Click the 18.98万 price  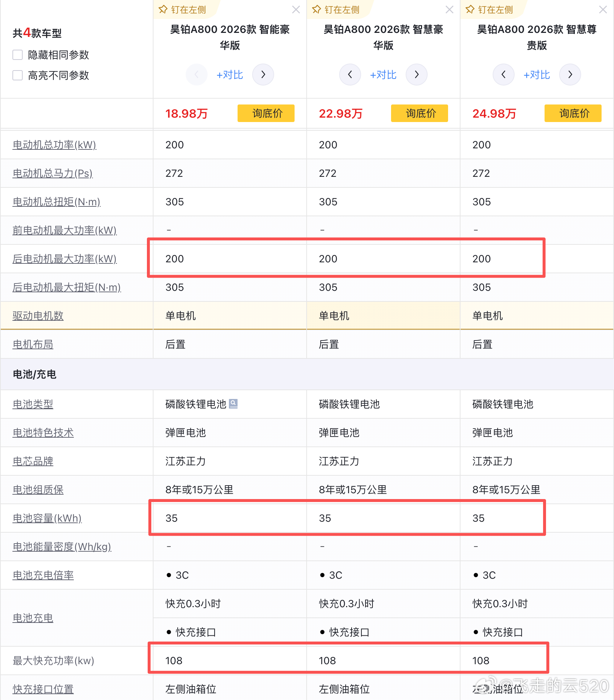click(x=186, y=114)
